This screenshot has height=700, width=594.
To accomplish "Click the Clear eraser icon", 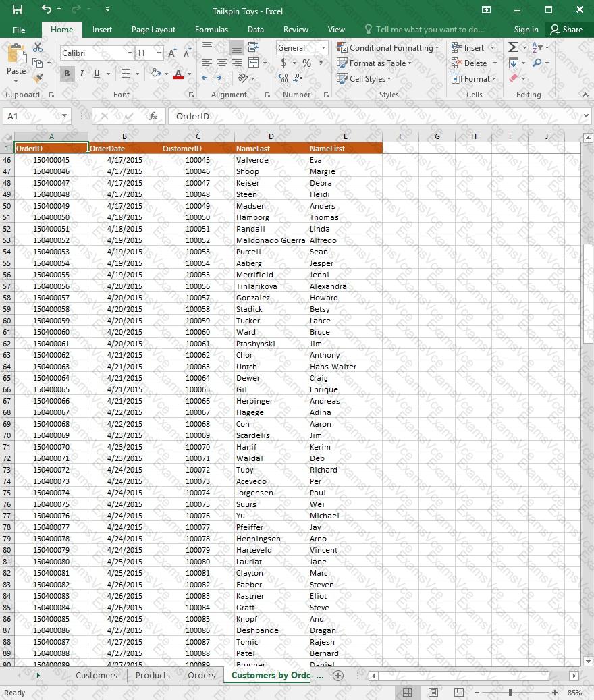I will tap(514, 78).
